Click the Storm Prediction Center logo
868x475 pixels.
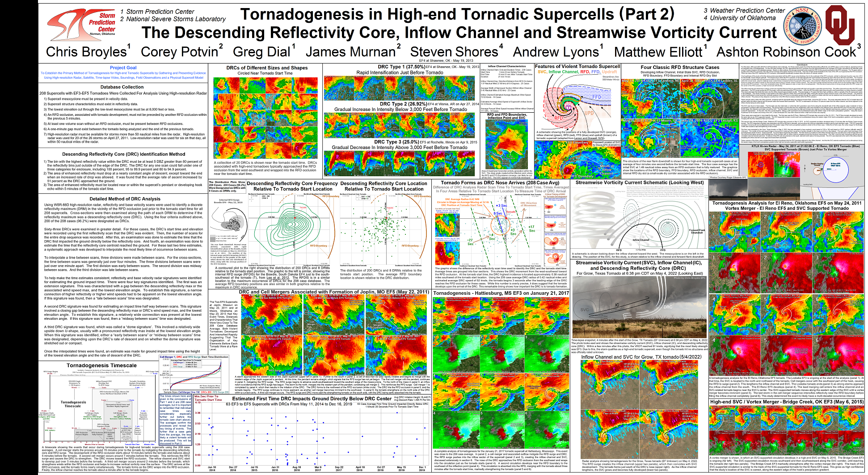click(81, 24)
